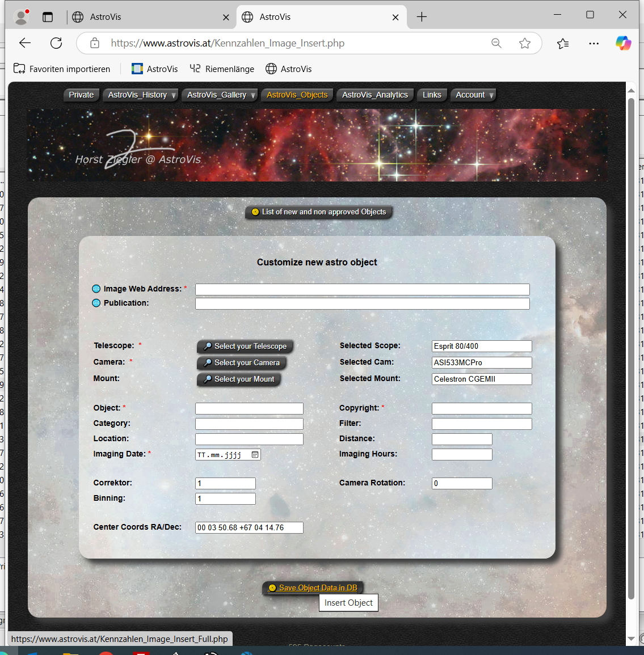This screenshot has width=644, height=655.
Task: Expand the Account menu
Action: (x=473, y=95)
